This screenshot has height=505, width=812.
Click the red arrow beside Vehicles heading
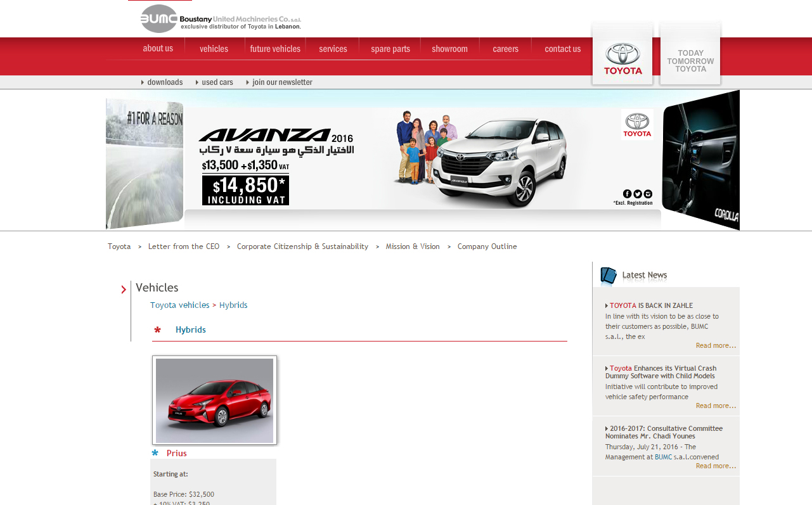pos(124,290)
